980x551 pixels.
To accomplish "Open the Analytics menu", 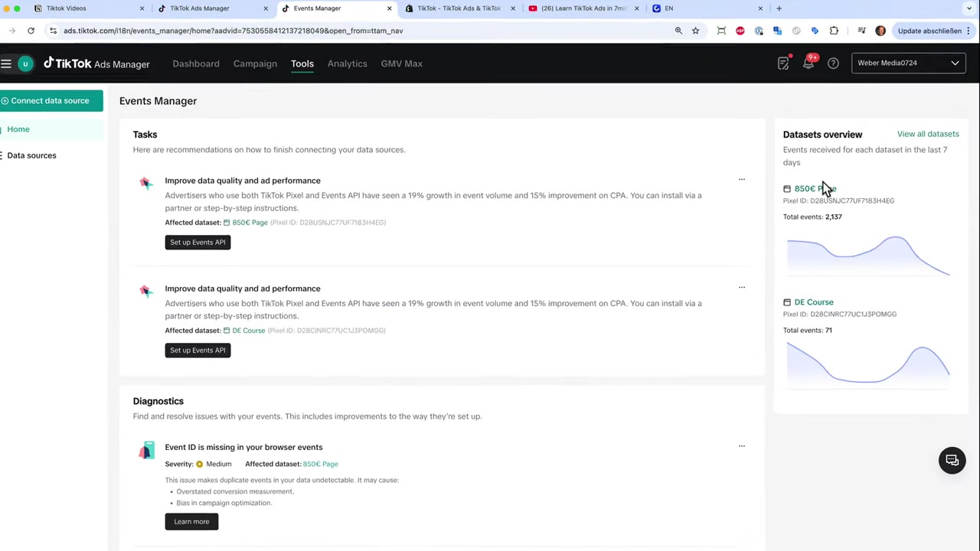I will 348,64.
